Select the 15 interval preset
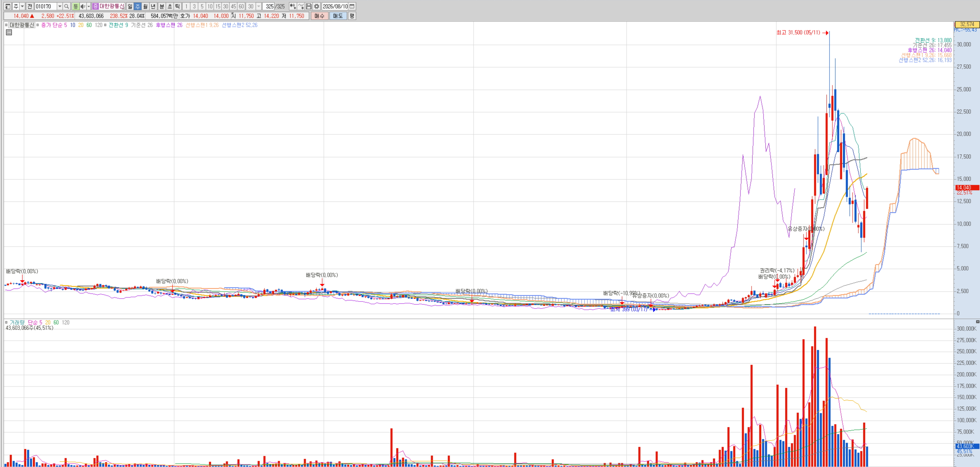 coord(218,7)
